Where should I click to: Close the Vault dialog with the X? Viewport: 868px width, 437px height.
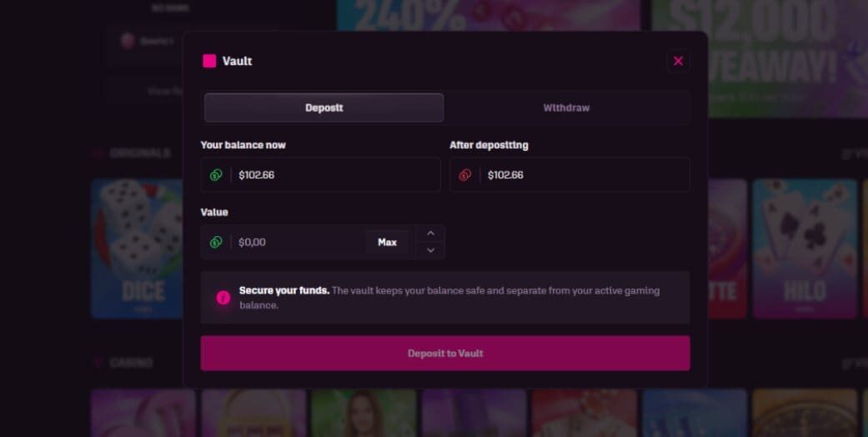[678, 61]
